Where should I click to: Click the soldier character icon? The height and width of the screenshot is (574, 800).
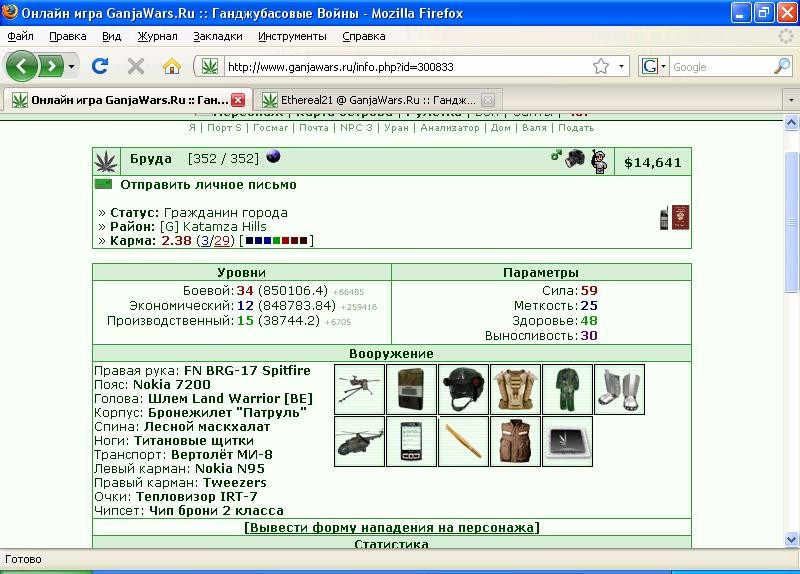(x=599, y=161)
